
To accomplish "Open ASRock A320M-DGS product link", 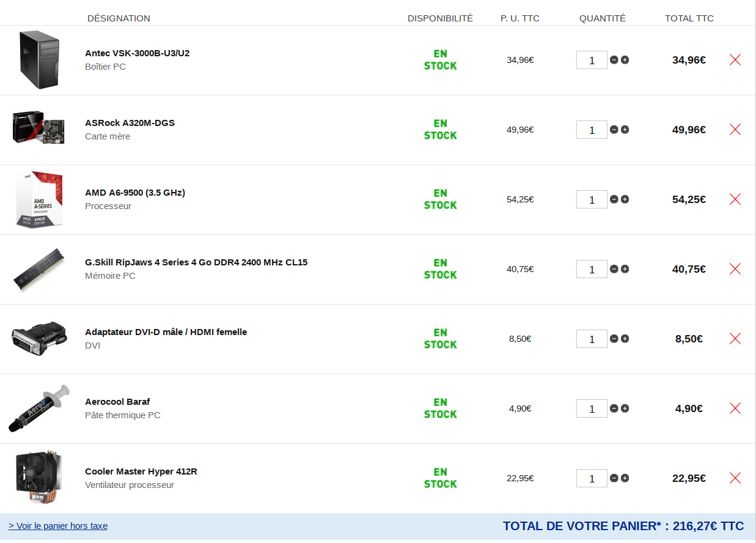I will coord(130,123).
